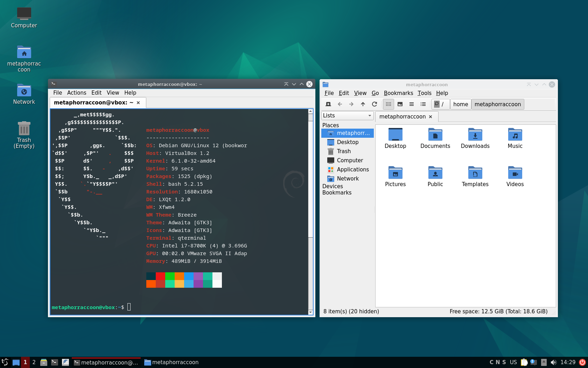Open the Videos folder
The height and width of the screenshot is (368, 588).
[515, 177]
